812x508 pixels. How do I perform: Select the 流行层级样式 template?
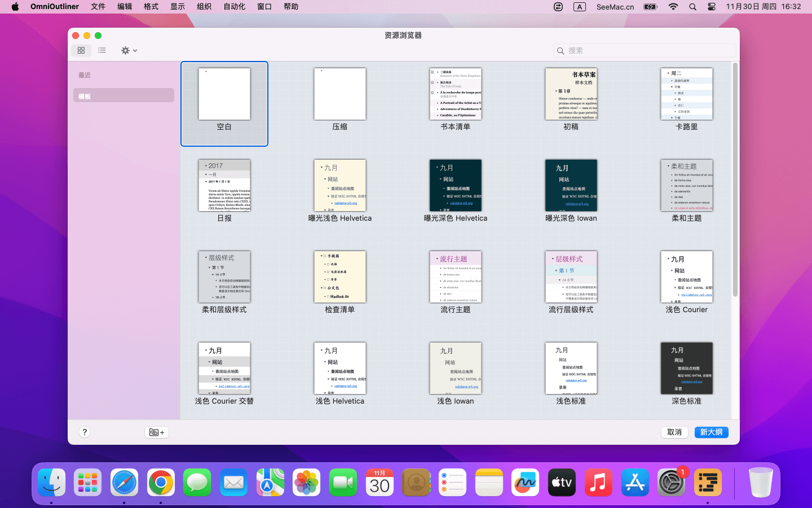(x=571, y=277)
